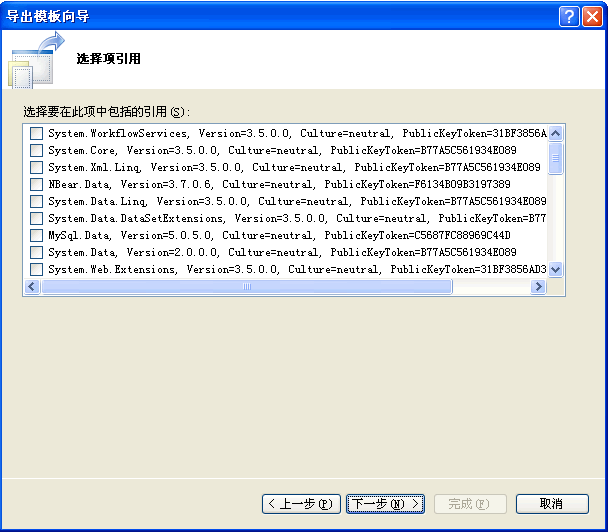This screenshot has height=532, width=608.
Task: Select the System.WorkflowServices row text
Action: pos(297,133)
